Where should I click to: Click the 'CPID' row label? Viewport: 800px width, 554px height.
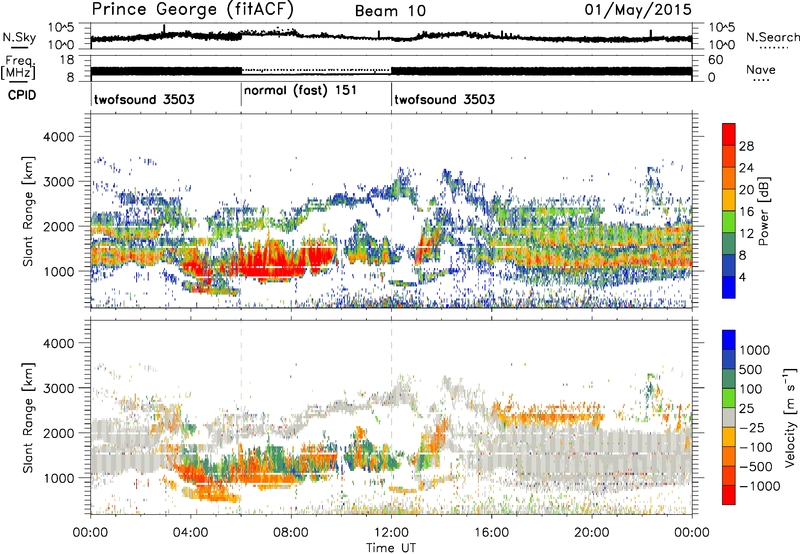click(22, 95)
